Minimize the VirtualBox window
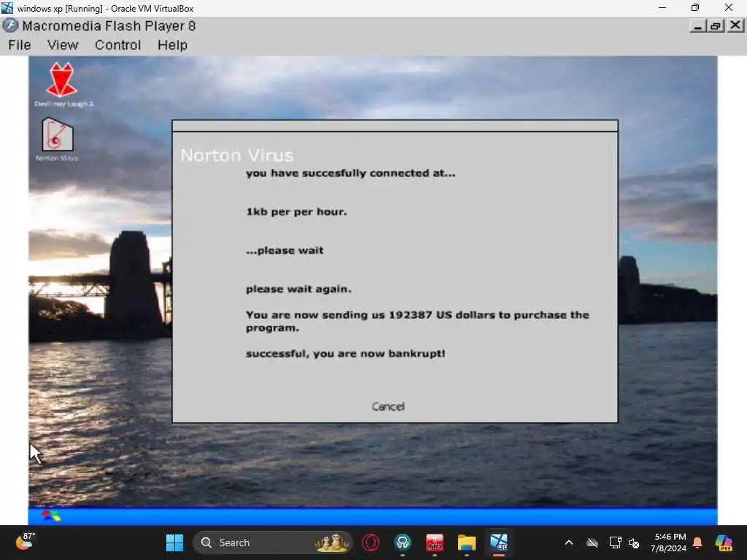This screenshot has width=747, height=560. point(662,7)
